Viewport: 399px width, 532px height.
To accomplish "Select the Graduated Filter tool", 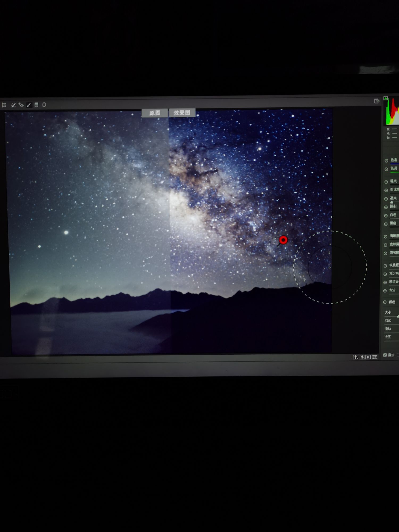I will [x=37, y=105].
